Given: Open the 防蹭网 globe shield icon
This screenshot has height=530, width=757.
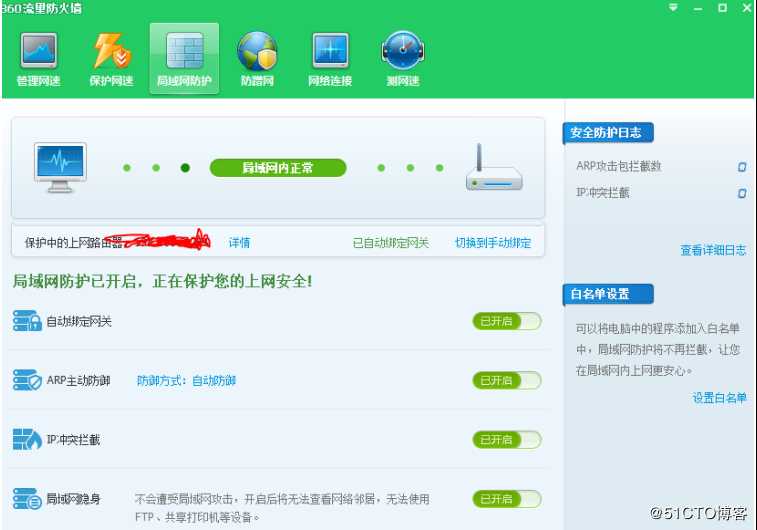Looking at the screenshot, I should click(x=257, y=59).
